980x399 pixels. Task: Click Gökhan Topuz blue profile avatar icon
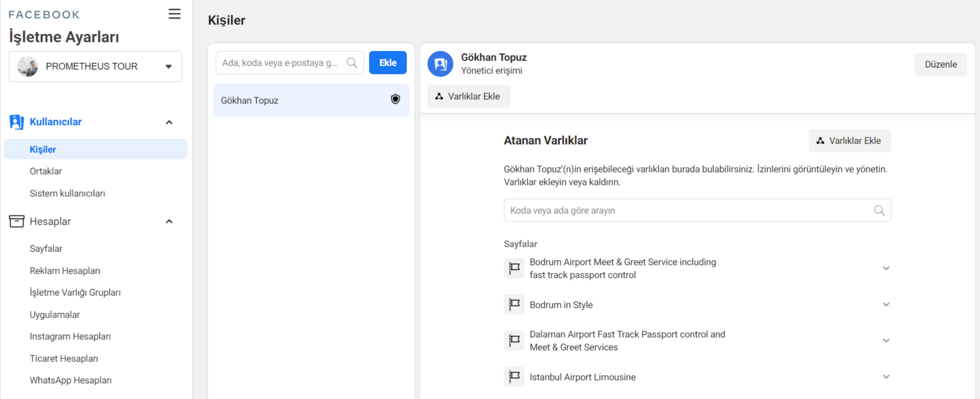click(440, 64)
